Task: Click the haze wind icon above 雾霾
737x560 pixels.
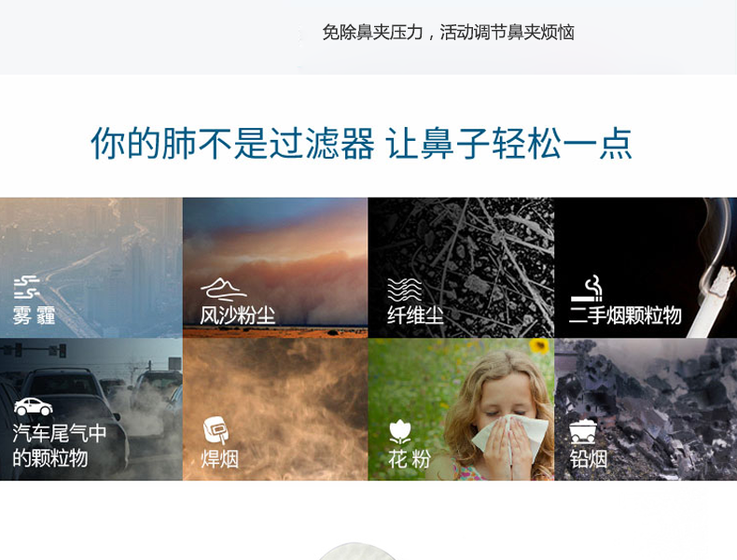Action: [x=26, y=287]
